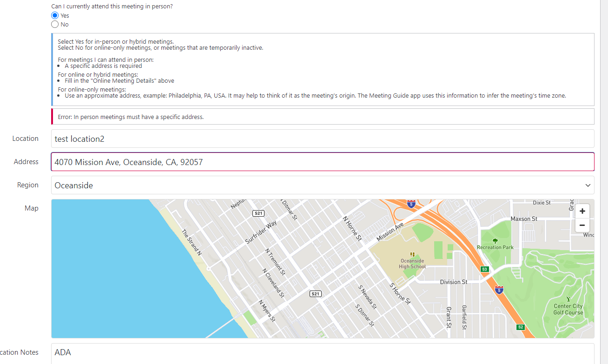Click the Surfrider Way street label
Screen dimensions: 608x364
point(261,232)
